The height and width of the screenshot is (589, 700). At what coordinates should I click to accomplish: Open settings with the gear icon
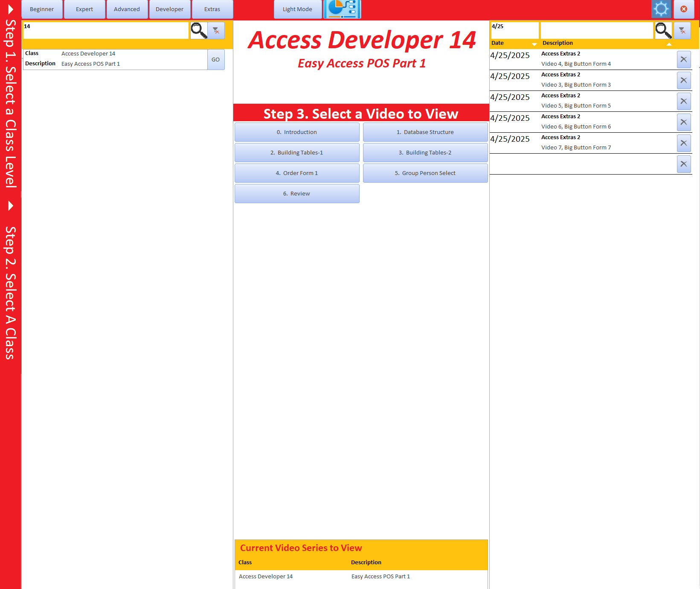pyautogui.click(x=661, y=9)
